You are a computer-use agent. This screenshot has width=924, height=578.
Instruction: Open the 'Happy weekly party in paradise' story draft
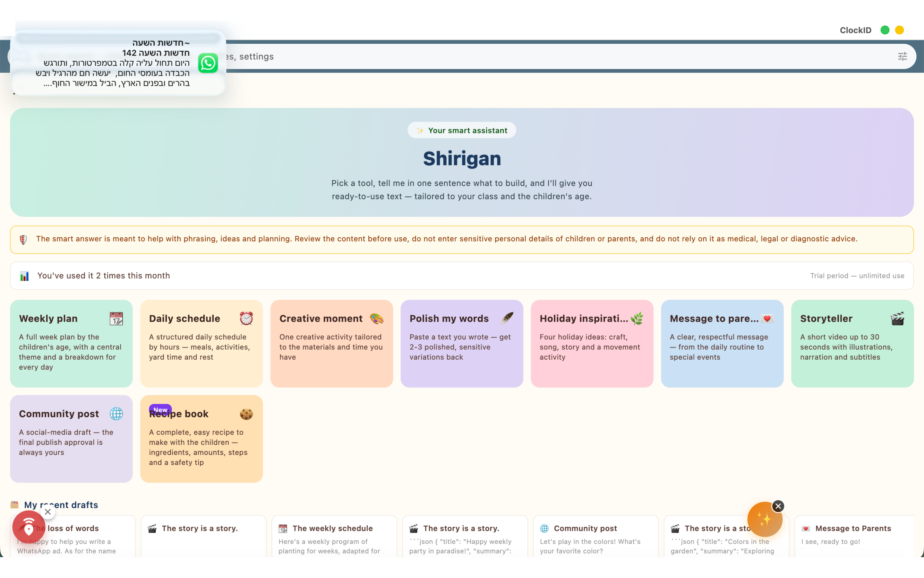click(x=465, y=536)
